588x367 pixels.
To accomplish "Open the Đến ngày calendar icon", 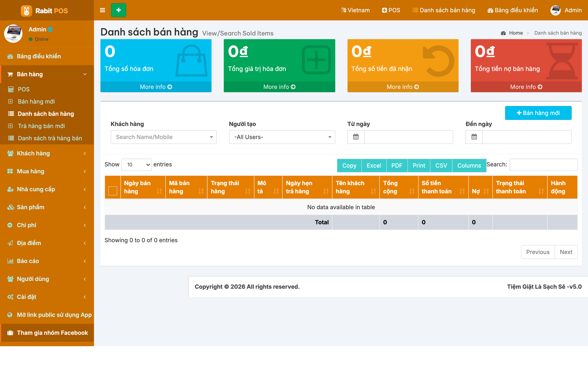I will [474, 137].
